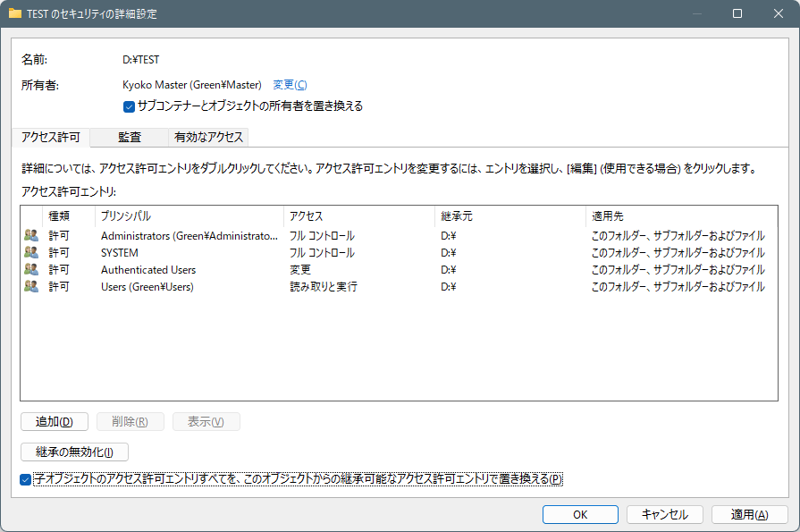Screen dimensions: 800x532
Task: Click the D:¥TEST name value
Action: [x=141, y=60]
